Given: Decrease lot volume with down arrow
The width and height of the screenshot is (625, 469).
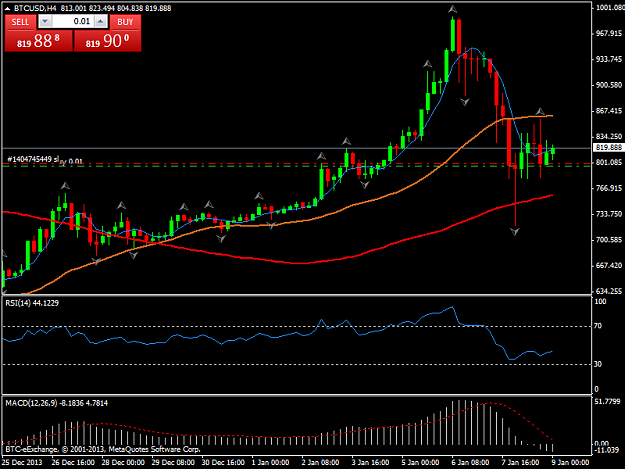Looking at the screenshot, I should (x=45, y=22).
